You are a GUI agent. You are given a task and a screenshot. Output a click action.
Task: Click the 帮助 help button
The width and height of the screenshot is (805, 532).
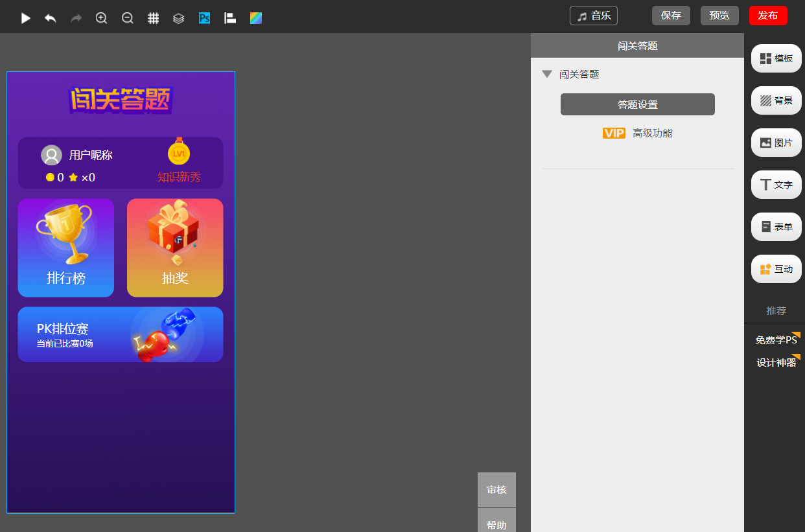tap(496, 520)
